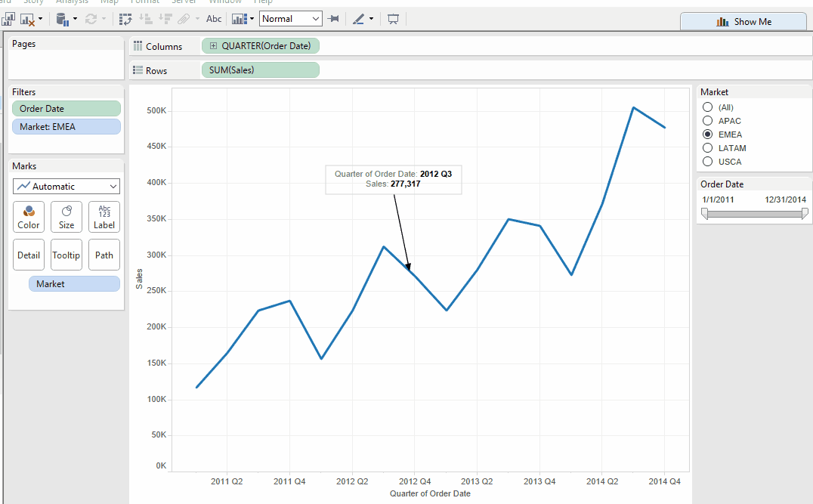Open the Normal view size dropdown

click(291, 18)
